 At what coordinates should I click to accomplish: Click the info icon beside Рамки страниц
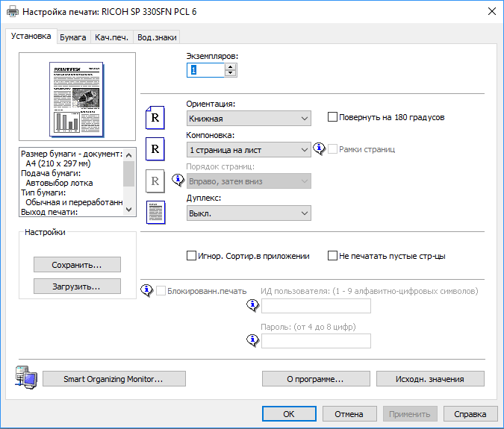[x=320, y=149]
